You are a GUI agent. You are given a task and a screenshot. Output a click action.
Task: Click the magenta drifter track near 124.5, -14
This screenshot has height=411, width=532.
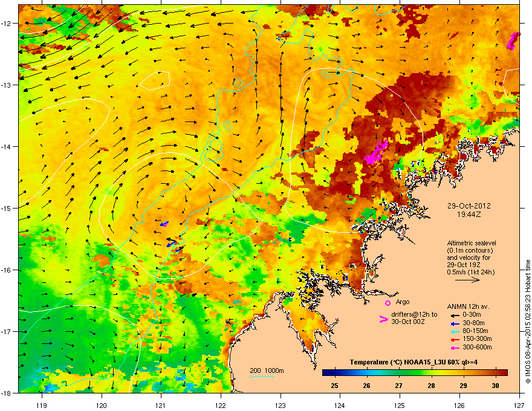376,152
